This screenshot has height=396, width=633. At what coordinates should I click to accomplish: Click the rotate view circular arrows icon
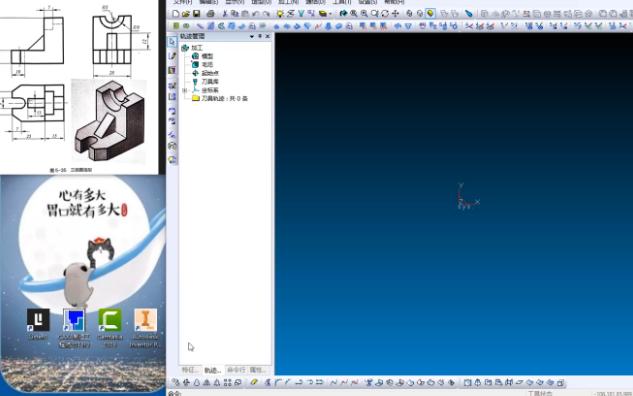coord(385,14)
